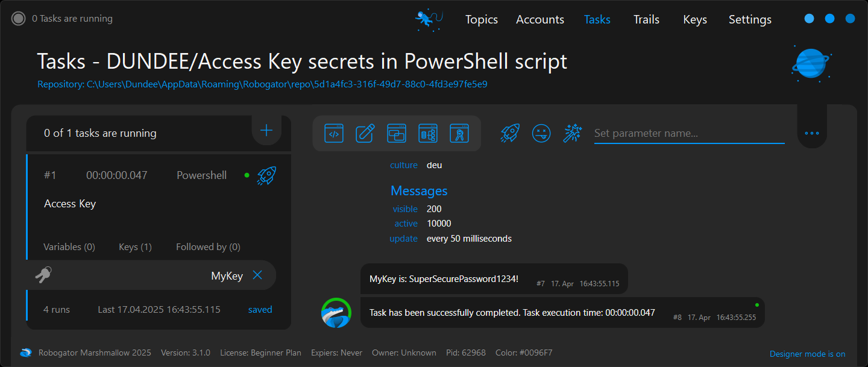This screenshot has width=868, height=367.
Task: Add a new task with plus button
Action: tap(266, 130)
